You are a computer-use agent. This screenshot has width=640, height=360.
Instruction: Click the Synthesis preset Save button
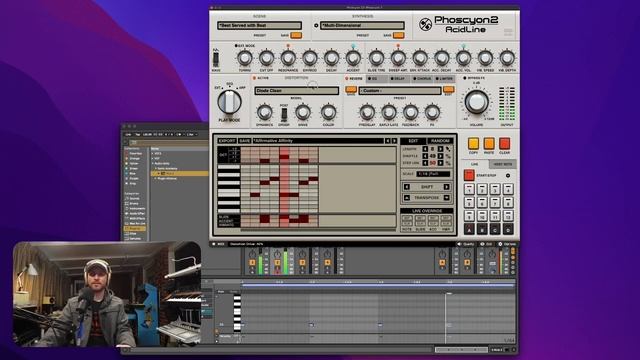coord(399,36)
